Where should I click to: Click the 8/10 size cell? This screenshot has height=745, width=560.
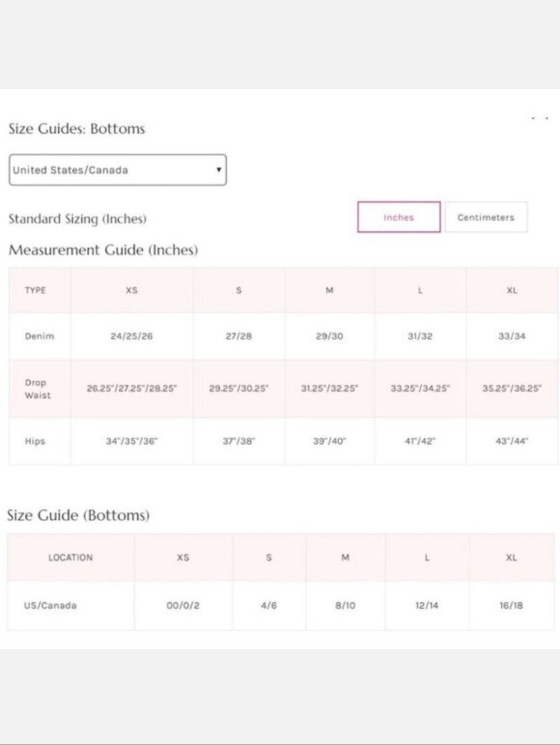coord(345,606)
